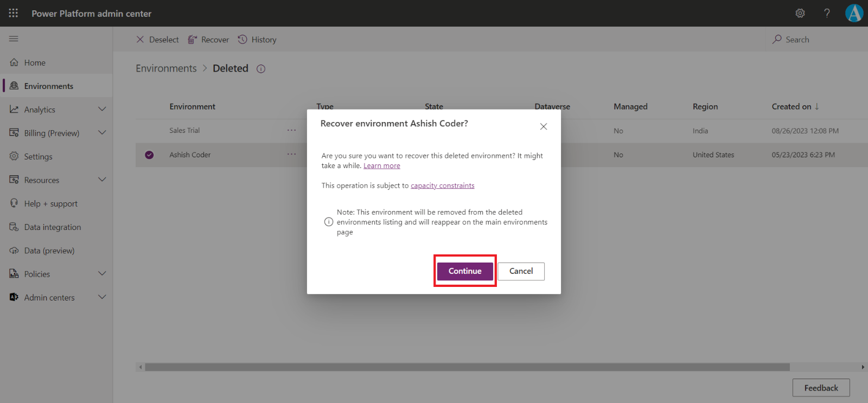The width and height of the screenshot is (868, 403).
Task: Open the settings gear in header
Action: pos(800,13)
